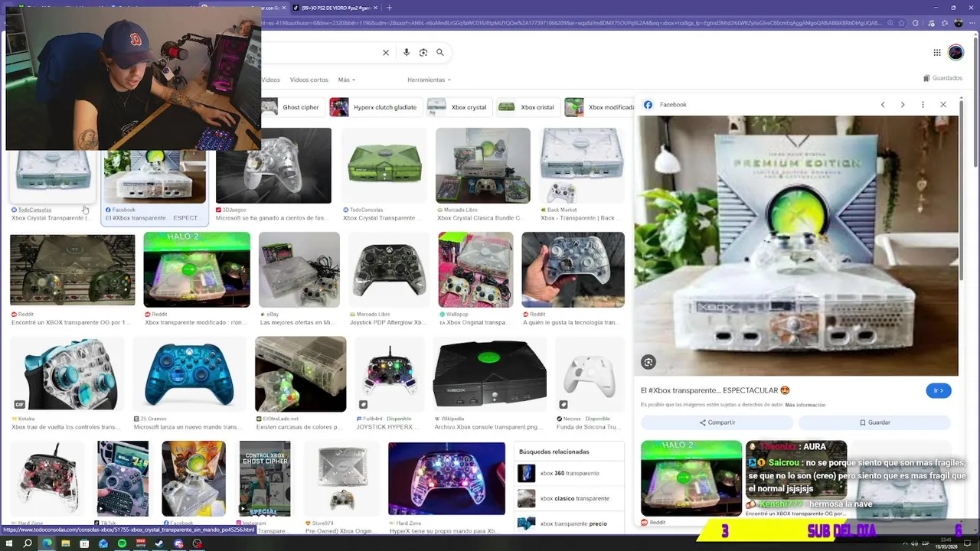The width and height of the screenshot is (980, 551).
Task: Open the ElOtroLado colored LED Xbox thumbnail
Action: 300,373
